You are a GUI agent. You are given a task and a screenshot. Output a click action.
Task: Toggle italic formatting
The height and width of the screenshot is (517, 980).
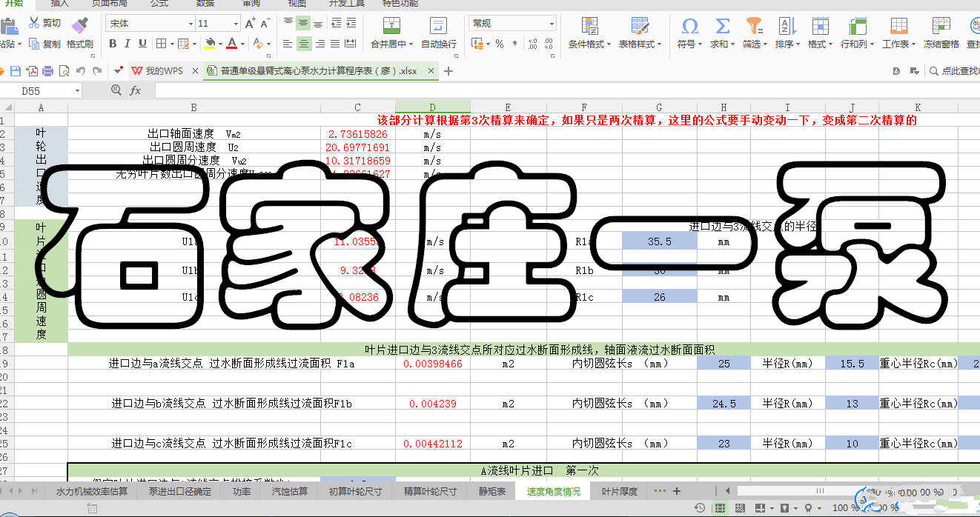click(x=128, y=44)
